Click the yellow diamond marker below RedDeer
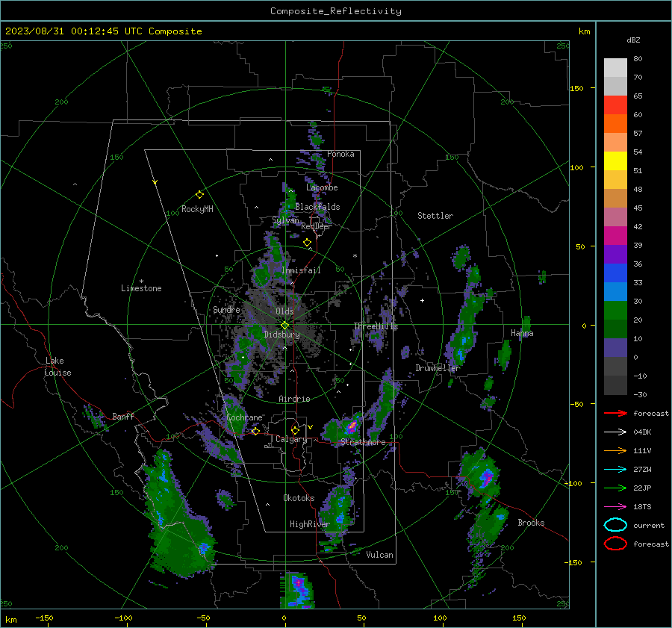The height and width of the screenshot is (628, 672). 307,243
